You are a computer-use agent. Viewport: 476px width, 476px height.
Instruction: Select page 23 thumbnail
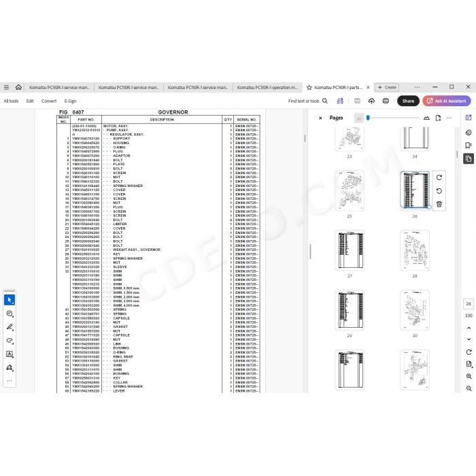[x=350, y=139]
